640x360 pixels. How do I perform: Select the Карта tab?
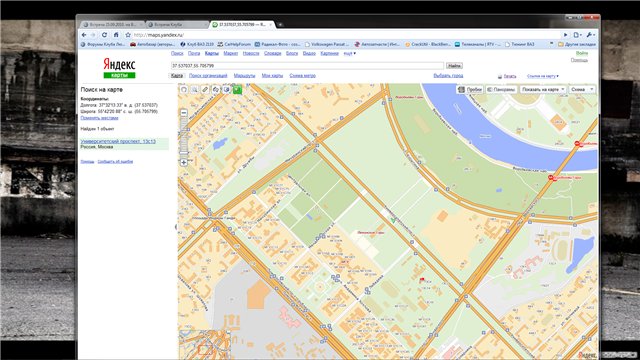(x=177, y=76)
